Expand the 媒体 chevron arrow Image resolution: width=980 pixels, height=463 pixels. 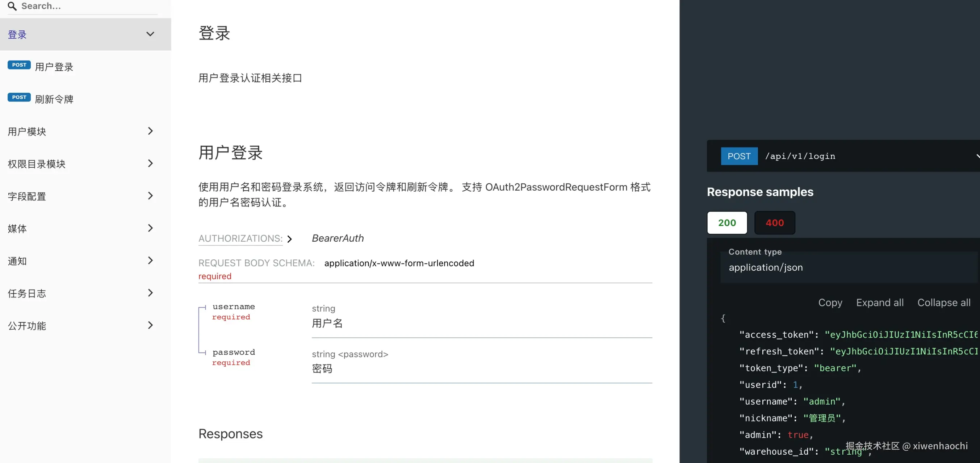[150, 228]
